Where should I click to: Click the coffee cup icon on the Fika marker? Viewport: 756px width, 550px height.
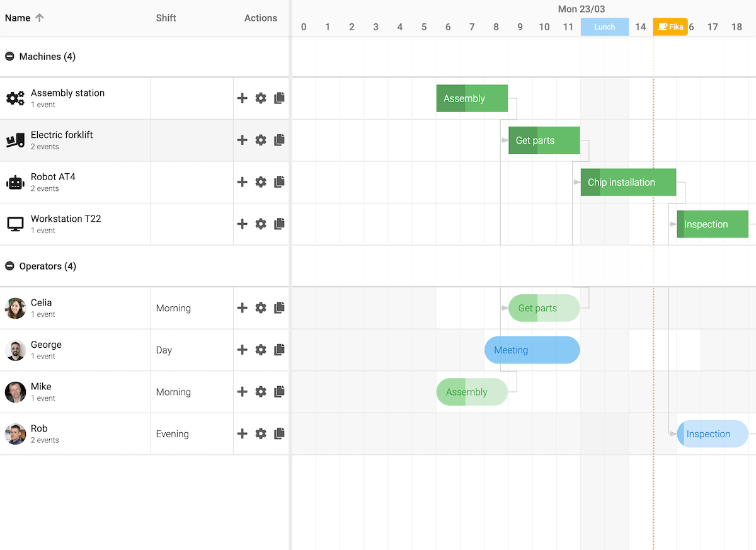(663, 26)
